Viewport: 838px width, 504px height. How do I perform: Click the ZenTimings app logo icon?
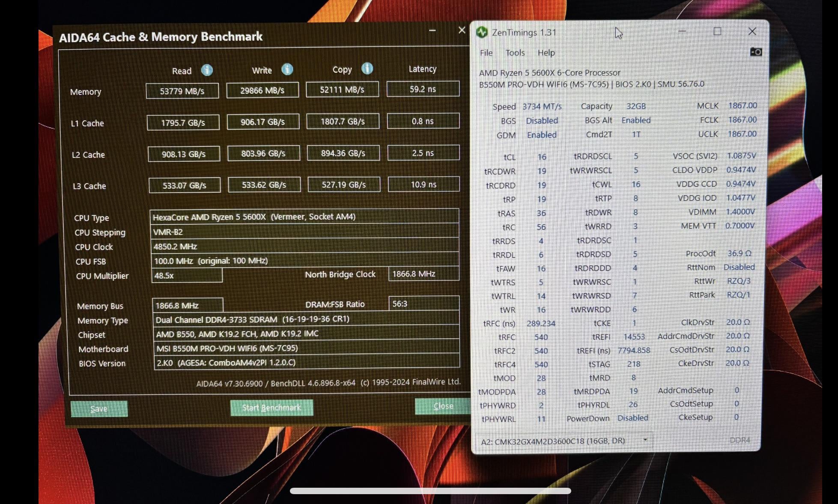(x=482, y=32)
